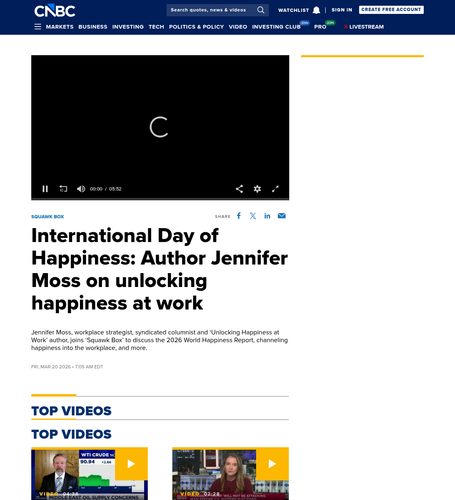Open the Tech menu

tap(156, 27)
